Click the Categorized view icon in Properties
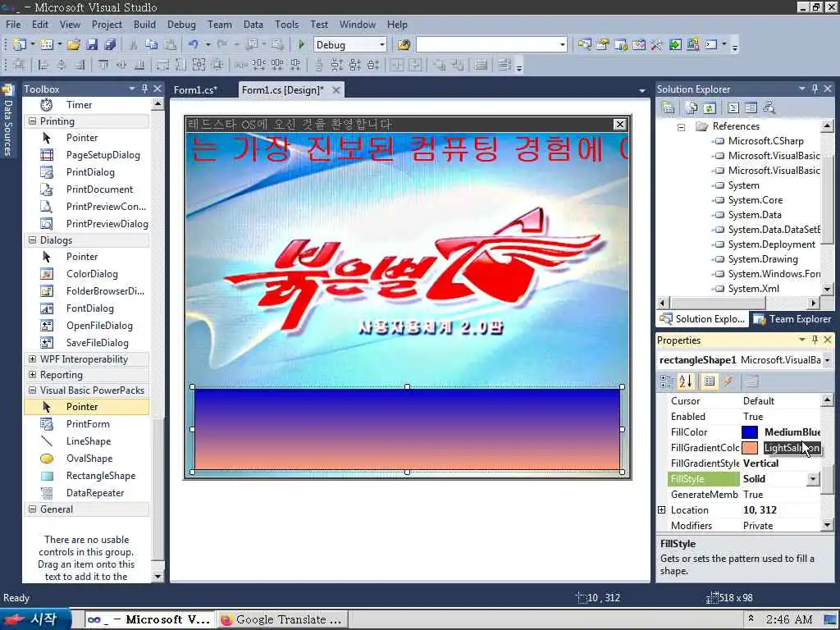The width and height of the screenshot is (840, 630). (667, 381)
